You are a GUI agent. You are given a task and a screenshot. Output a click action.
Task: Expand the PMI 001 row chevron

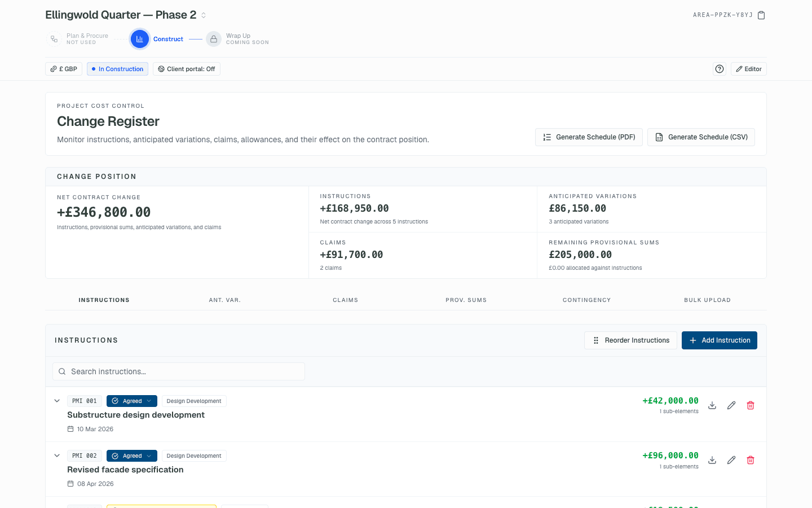[57, 401]
